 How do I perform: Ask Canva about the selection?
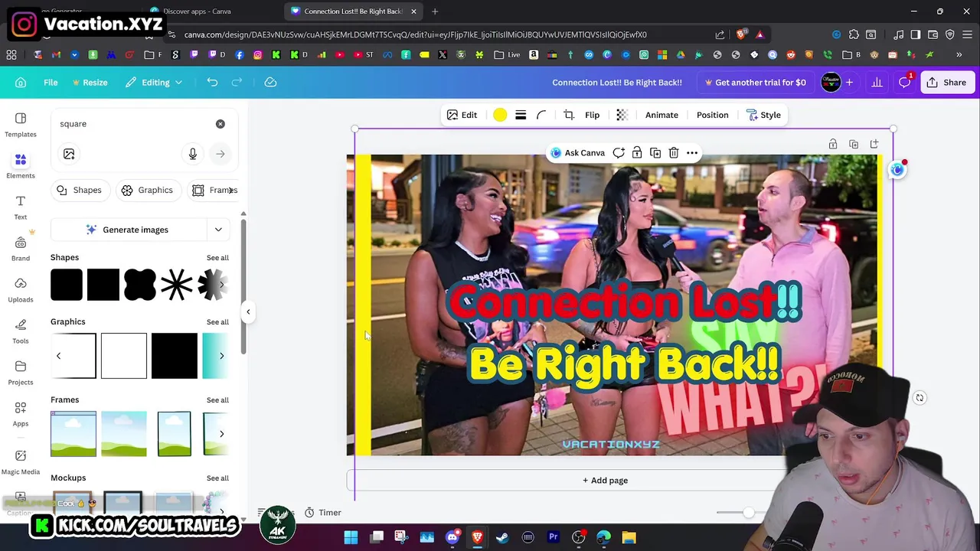click(578, 153)
